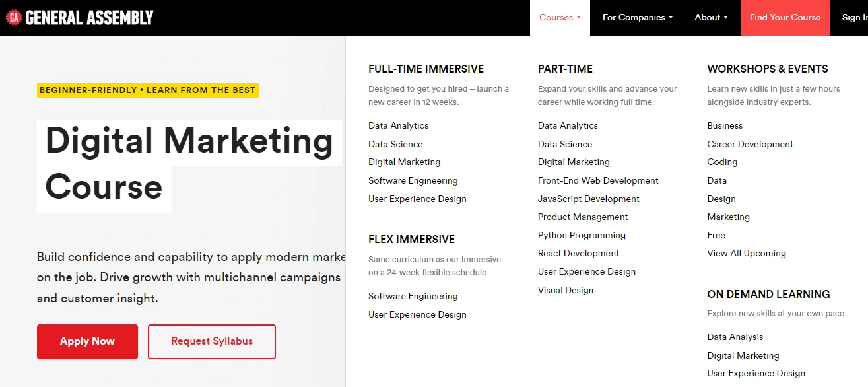This screenshot has width=868, height=387.
Task: Open the Sign In link
Action: click(x=854, y=18)
